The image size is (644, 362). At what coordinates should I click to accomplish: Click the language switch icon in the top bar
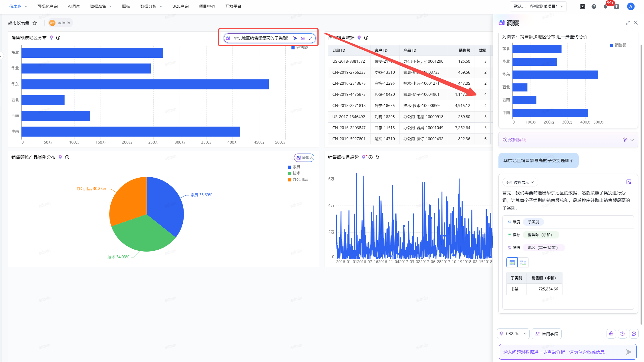617,6
